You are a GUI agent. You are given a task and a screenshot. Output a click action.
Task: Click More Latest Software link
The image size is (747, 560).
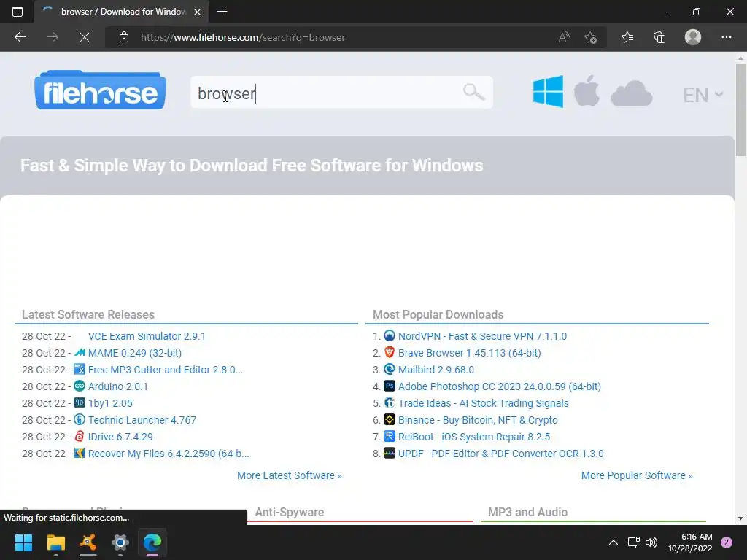290,475
